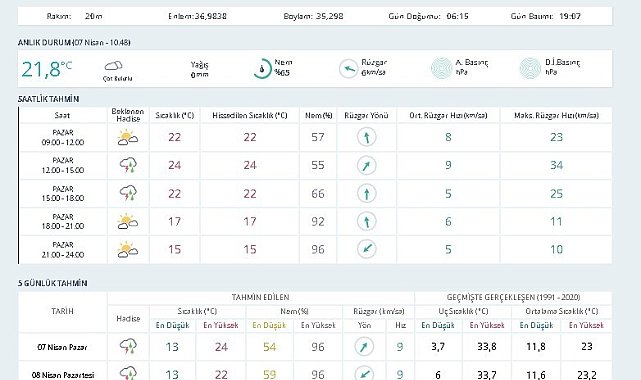
Task: Click the D.İ.Basınç pressure icon
Action: [530, 68]
